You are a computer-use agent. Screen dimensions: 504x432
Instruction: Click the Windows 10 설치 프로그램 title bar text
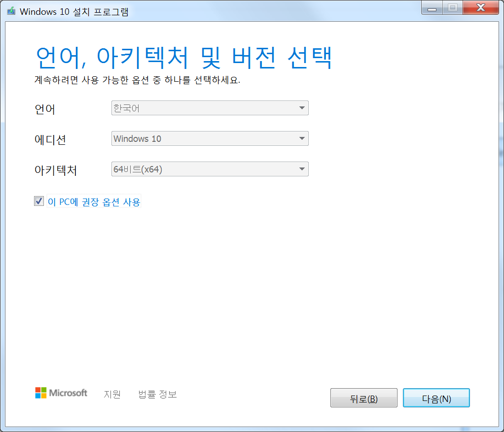click(x=74, y=12)
